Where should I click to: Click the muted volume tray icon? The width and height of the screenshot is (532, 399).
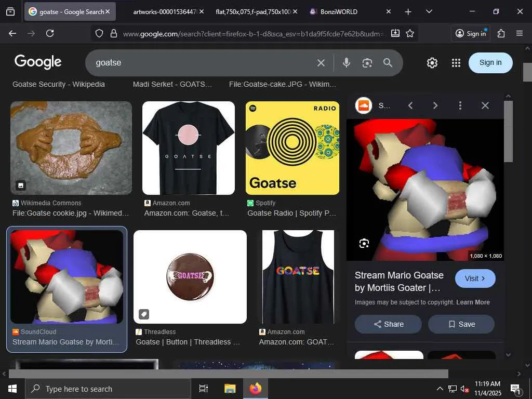point(464,389)
